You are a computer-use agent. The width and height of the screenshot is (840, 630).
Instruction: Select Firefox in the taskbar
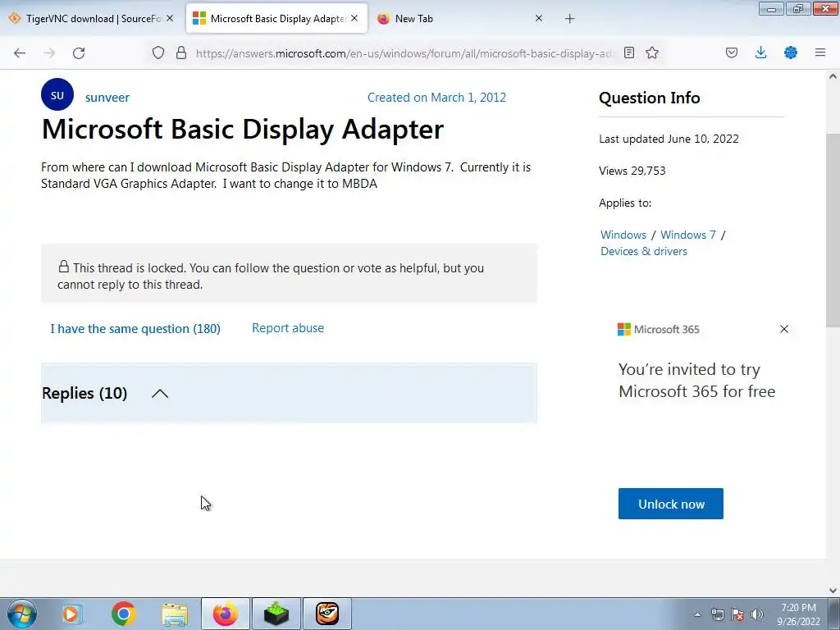click(x=226, y=614)
